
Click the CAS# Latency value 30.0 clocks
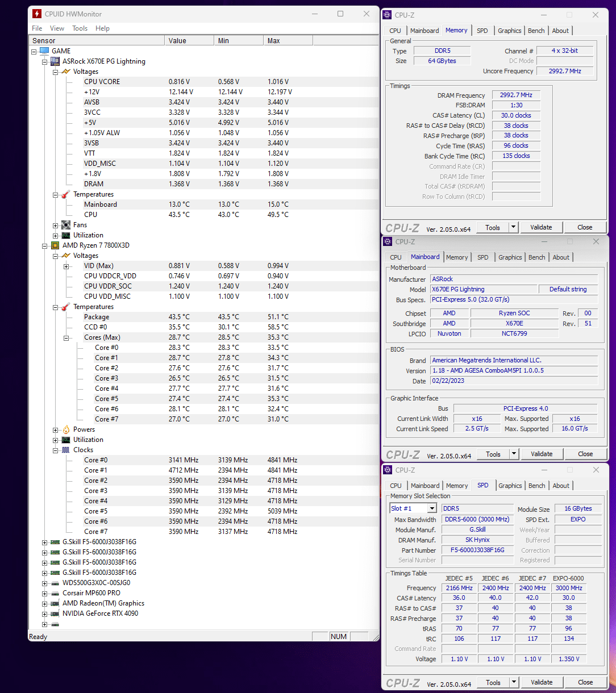point(516,115)
